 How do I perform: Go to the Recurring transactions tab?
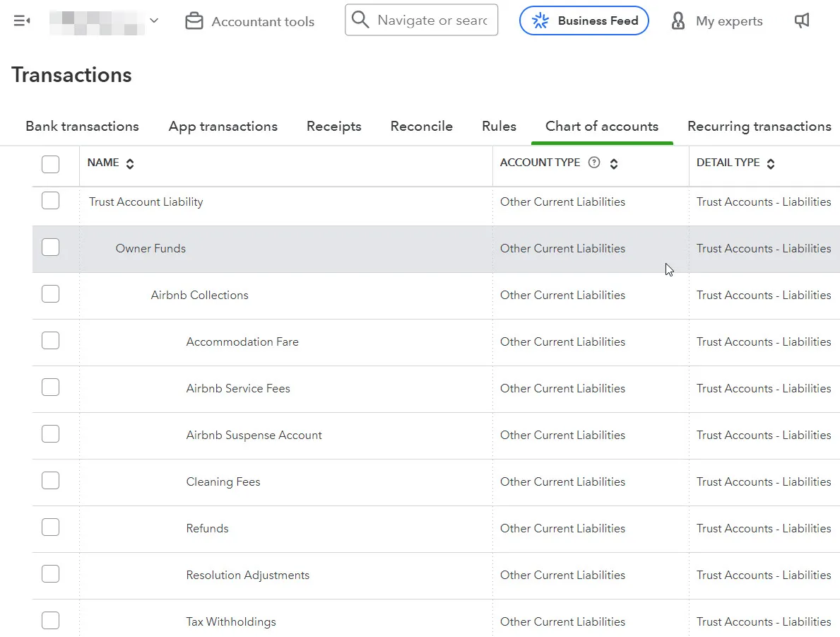[759, 127]
